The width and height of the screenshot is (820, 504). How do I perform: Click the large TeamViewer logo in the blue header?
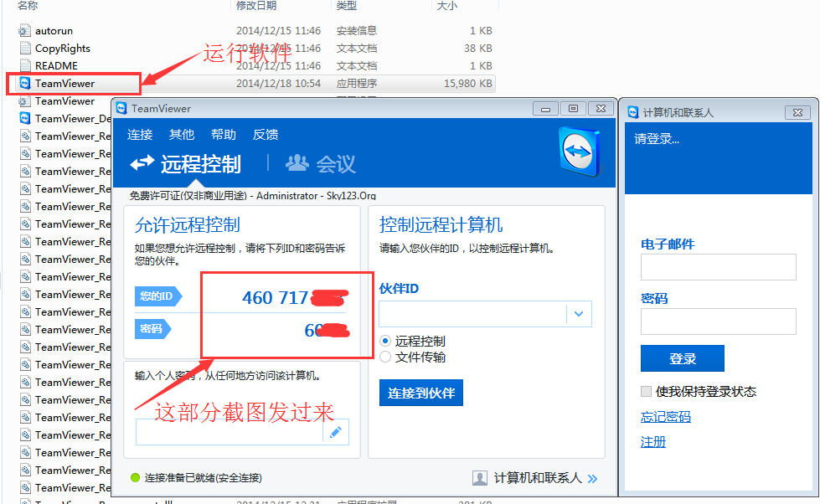point(579,152)
